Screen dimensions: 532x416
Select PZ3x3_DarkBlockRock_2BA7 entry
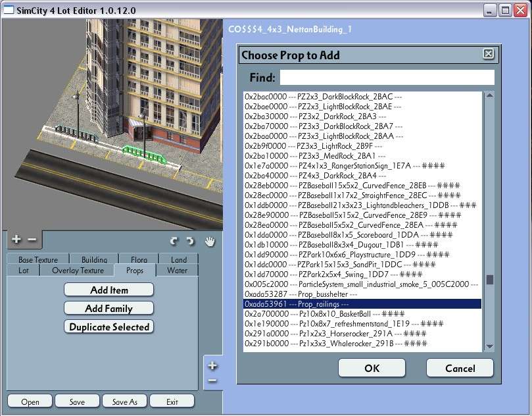point(362,126)
